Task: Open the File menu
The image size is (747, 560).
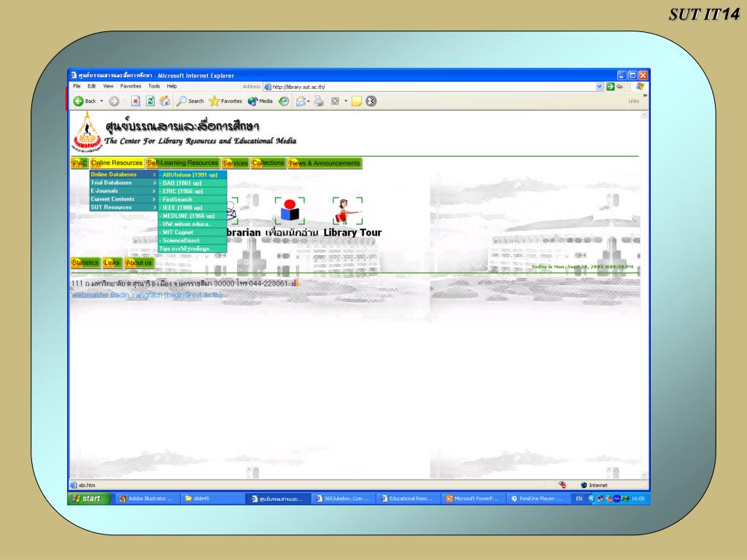Action: [77, 86]
